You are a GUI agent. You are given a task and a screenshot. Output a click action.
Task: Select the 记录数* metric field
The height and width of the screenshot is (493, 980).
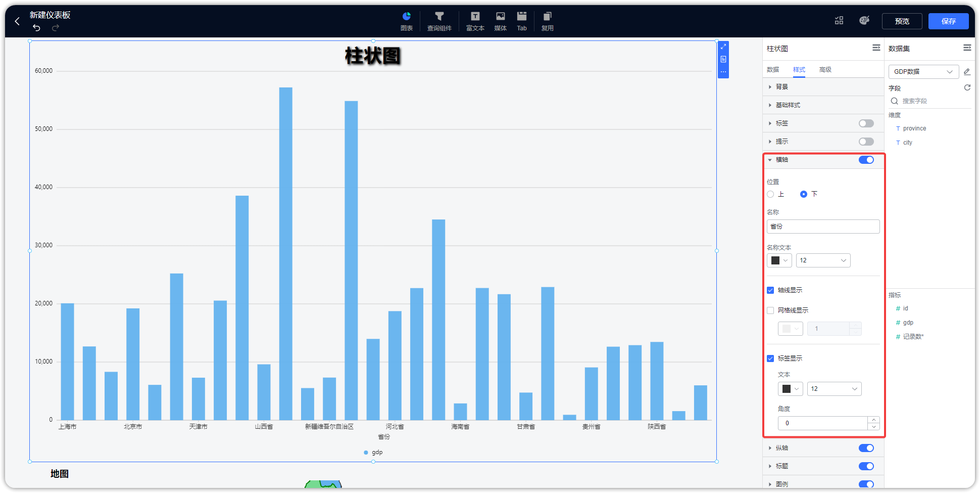(912, 337)
